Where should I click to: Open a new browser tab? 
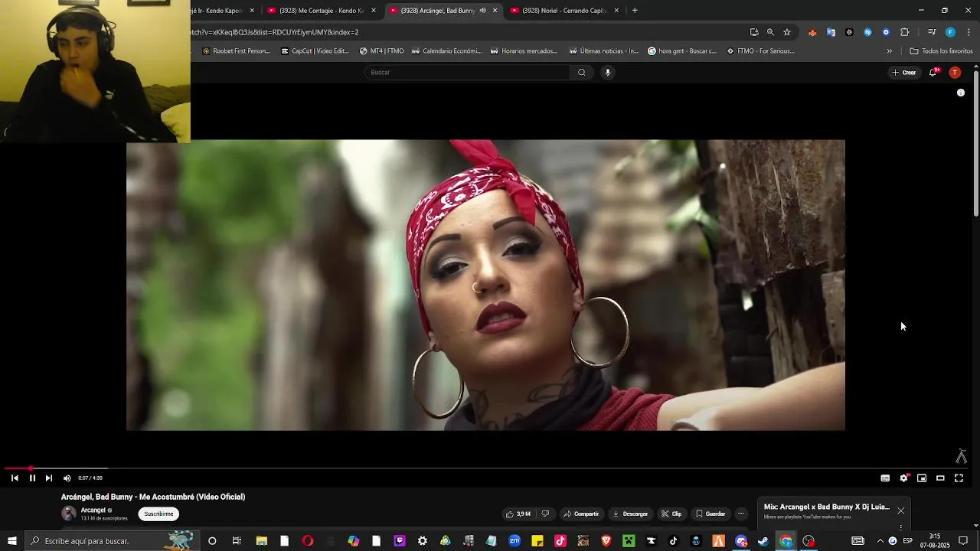(635, 11)
